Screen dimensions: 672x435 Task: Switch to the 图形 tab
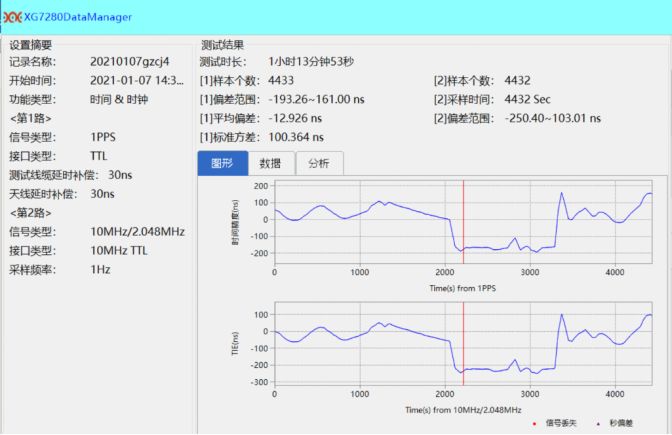[x=221, y=163]
